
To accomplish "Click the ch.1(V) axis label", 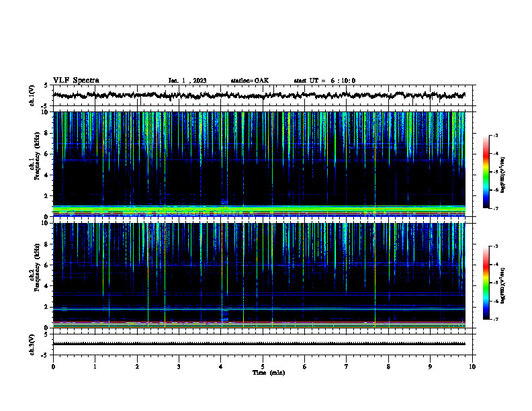I will [x=32, y=95].
